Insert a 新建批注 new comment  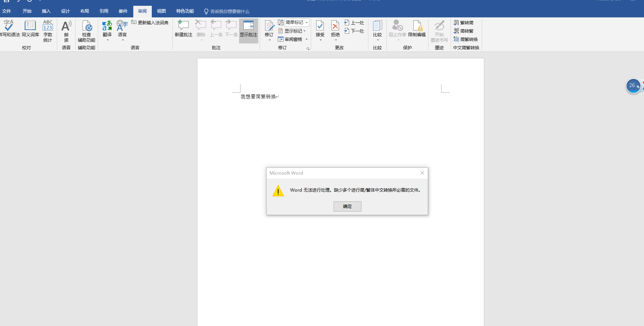pos(183,28)
